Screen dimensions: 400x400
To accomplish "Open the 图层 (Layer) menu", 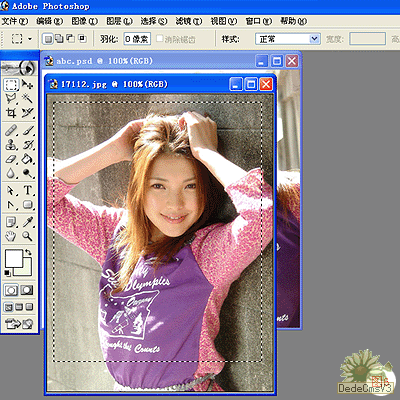I will 119,21.
